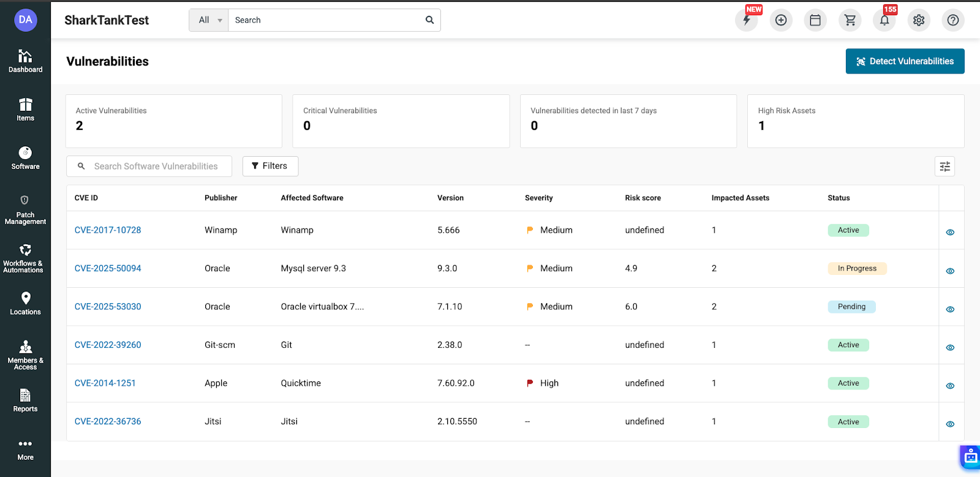View details eye icon for CVE-2025-50094
This screenshot has width=980, height=477.
[950, 271]
